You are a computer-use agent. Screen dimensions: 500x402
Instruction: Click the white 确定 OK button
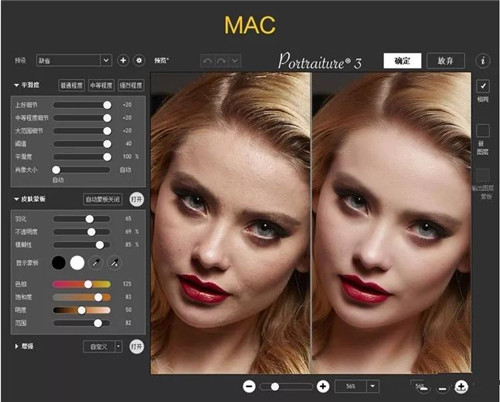pyautogui.click(x=402, y=61)
